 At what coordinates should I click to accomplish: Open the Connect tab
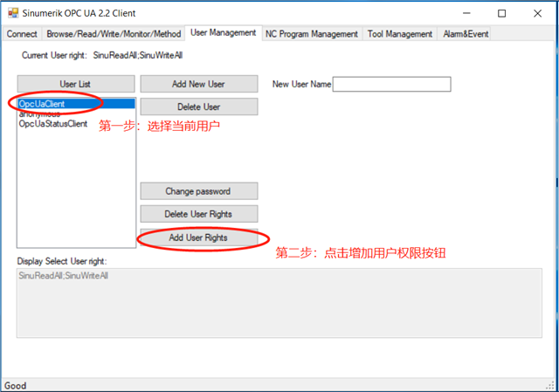[22, 34]
